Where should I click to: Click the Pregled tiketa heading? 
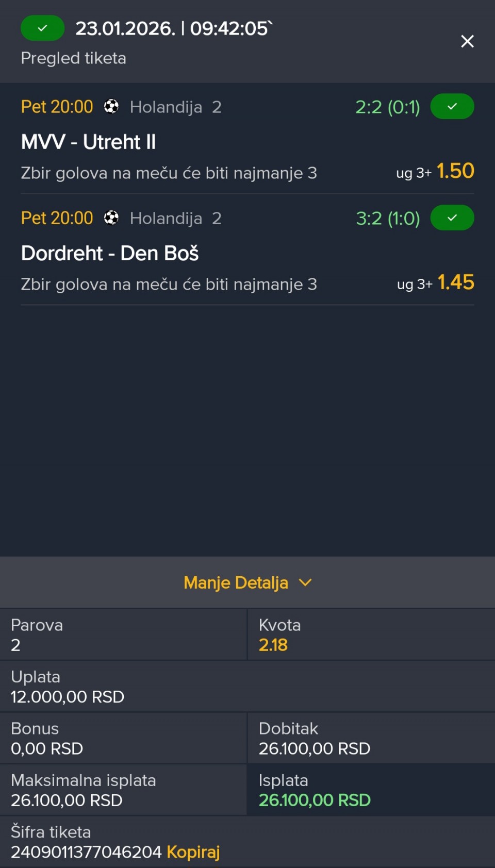tap(73, 58)
